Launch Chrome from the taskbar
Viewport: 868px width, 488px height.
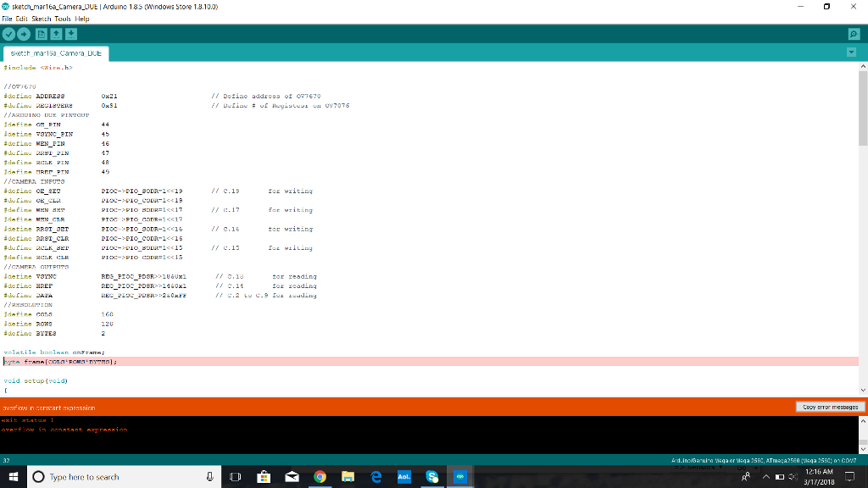320,476
